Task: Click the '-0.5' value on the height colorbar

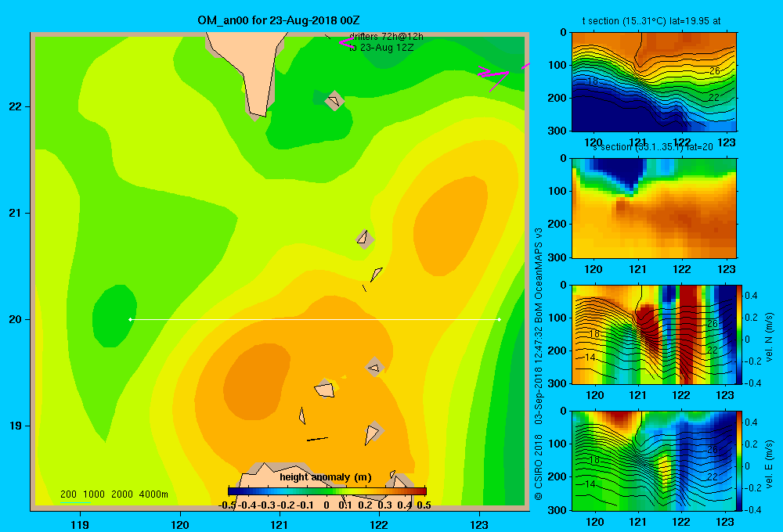Action: (227, 505)
